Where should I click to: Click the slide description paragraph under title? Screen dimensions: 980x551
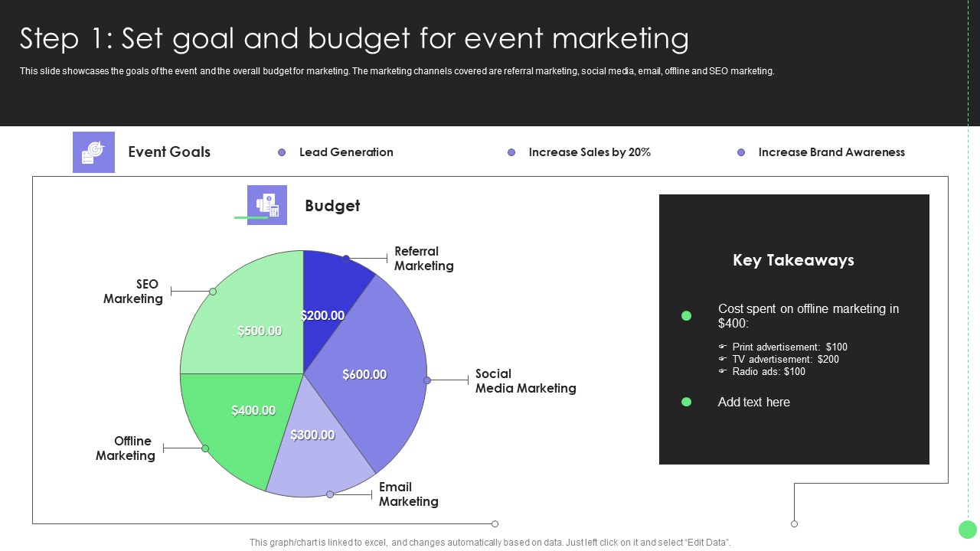click(397, 71)
